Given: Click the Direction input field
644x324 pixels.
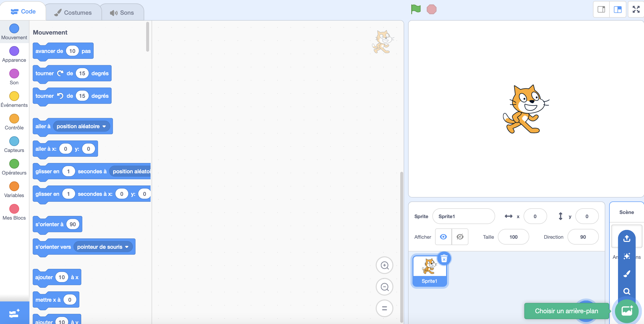Looking at the screenshot, I should coord(583,237).
